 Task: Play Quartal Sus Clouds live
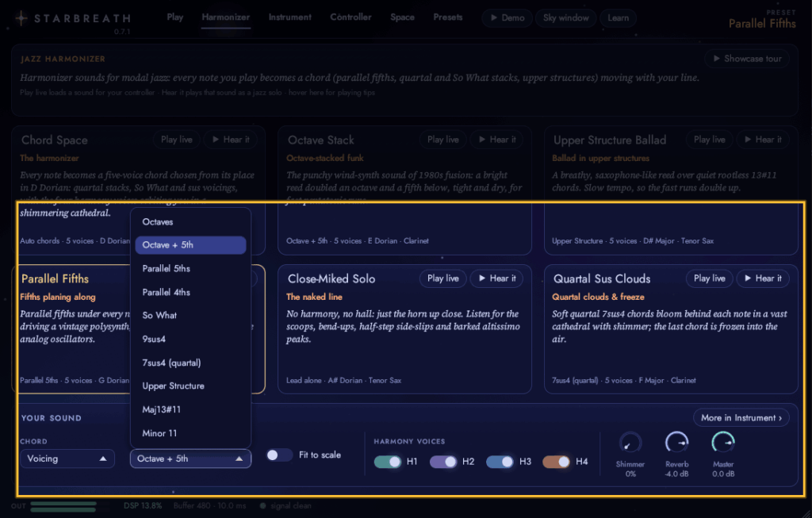pos(710,278)
